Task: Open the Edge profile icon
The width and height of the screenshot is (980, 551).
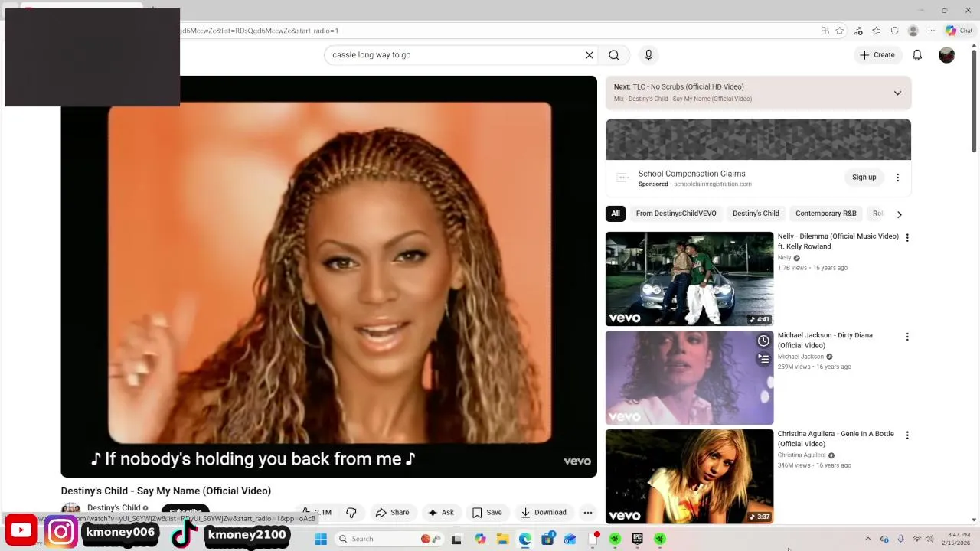Action: [x=913, y=31]
